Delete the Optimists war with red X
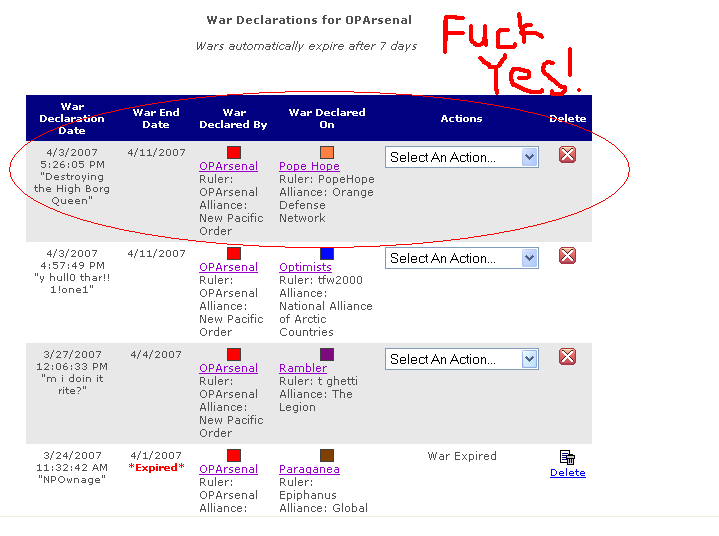 567,255
